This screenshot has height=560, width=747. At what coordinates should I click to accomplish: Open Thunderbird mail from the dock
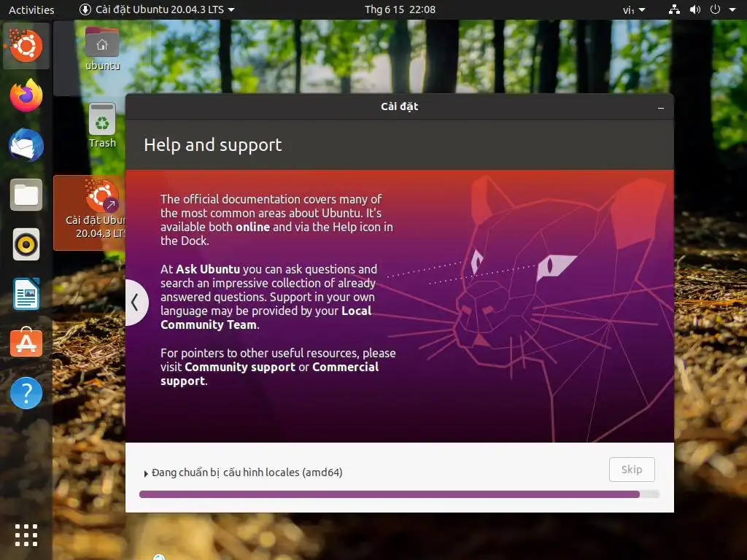click(26, 145)
